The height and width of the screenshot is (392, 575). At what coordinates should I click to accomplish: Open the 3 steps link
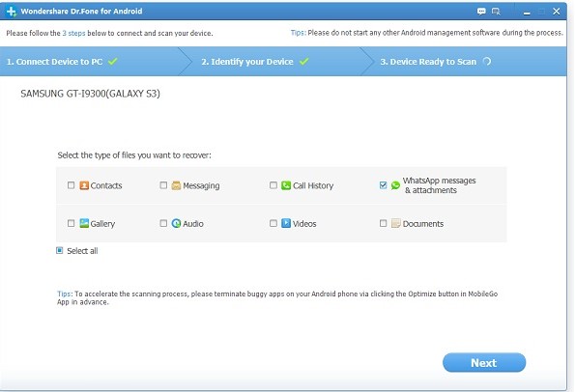tap(73, 34)
